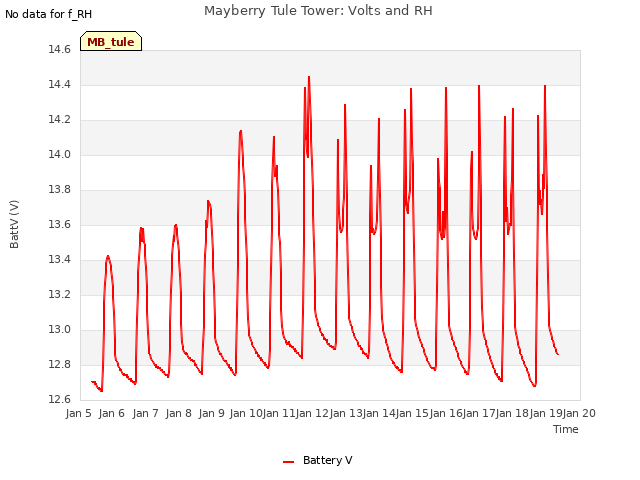Click the Jan 10 x-axis label
Screen dimensions: 640x480
pos(246,413)
